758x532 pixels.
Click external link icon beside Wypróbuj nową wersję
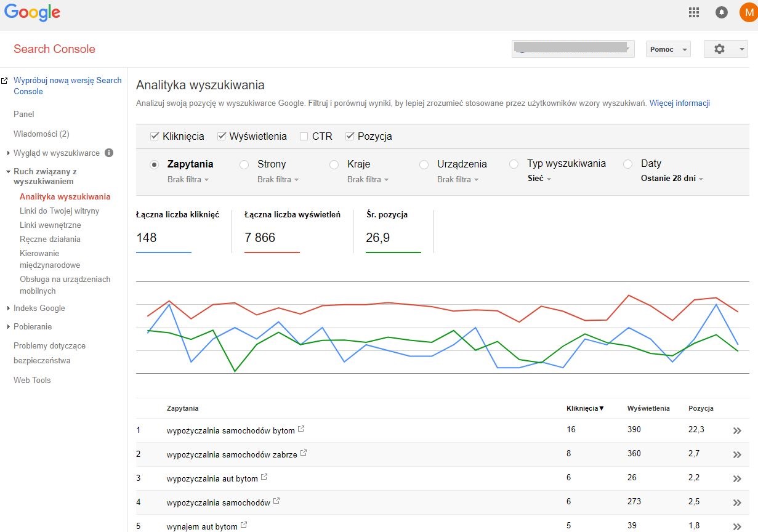(x=5, y=81)
